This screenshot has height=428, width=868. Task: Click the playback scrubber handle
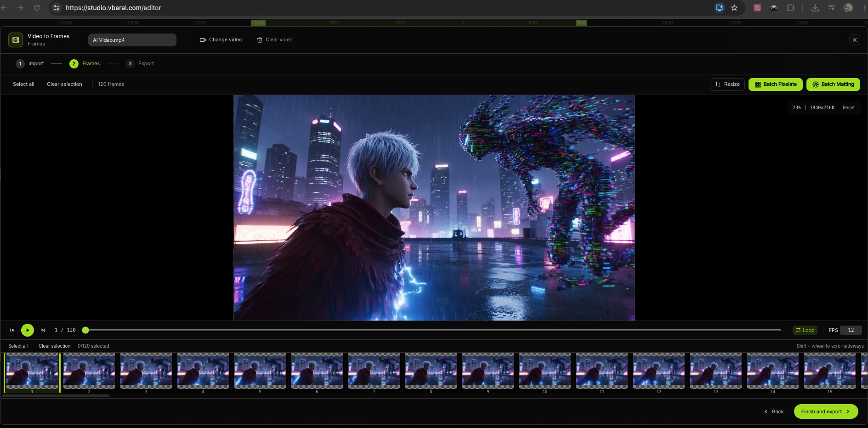pyautogui.click(x=85, y=330)
